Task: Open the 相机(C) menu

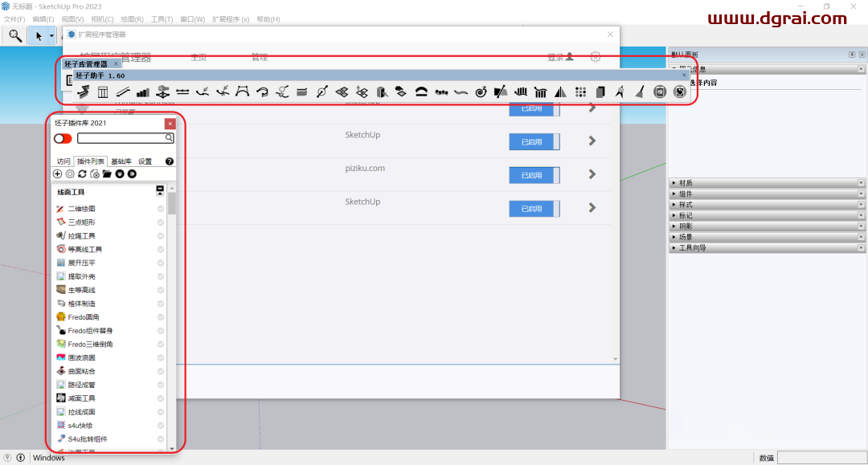Action: point(102,19)
